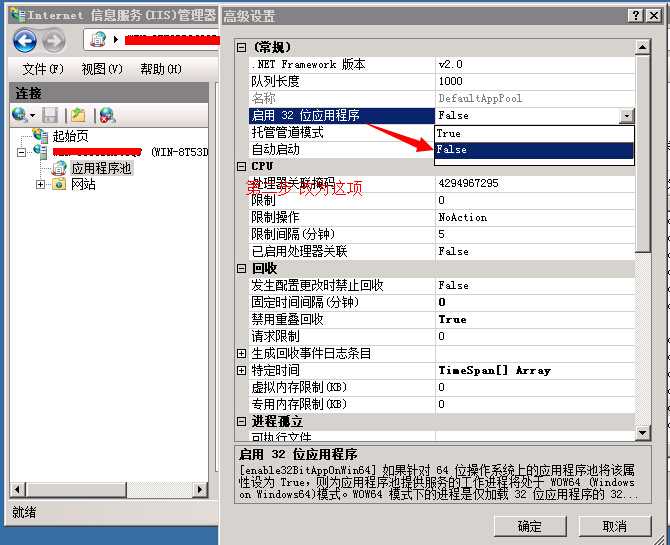Select 应用程序池 in the connections tree

tap(101, 168)
